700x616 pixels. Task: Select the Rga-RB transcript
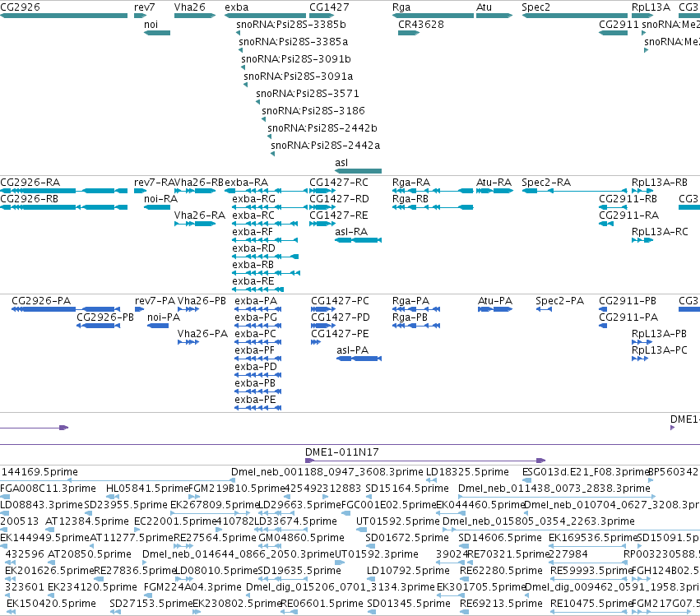point(433,207)
